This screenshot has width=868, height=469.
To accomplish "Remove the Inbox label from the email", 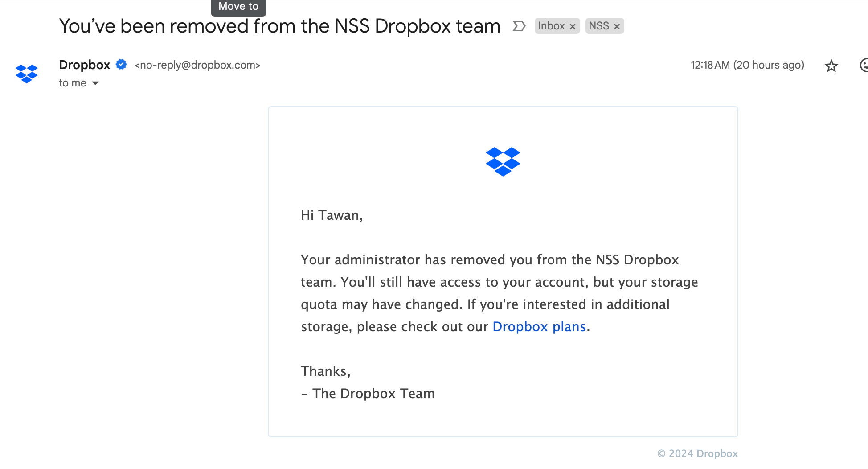I will 573,27.
